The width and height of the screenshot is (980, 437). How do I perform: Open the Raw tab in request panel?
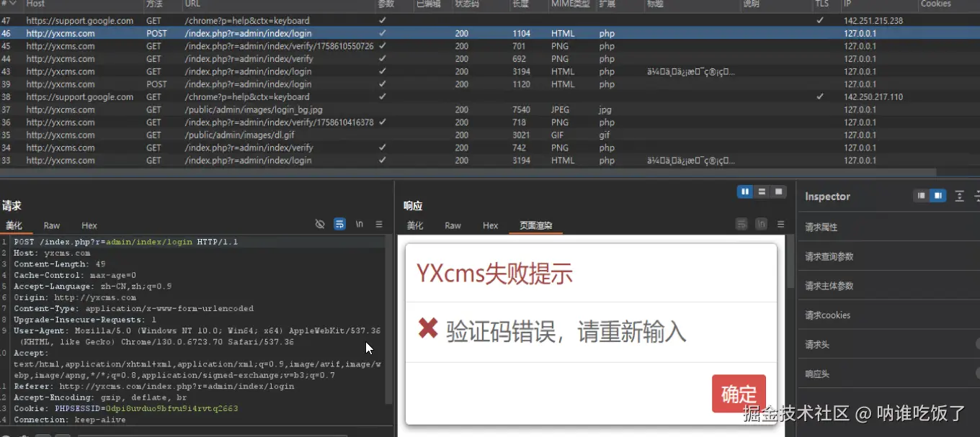[52, 225]
